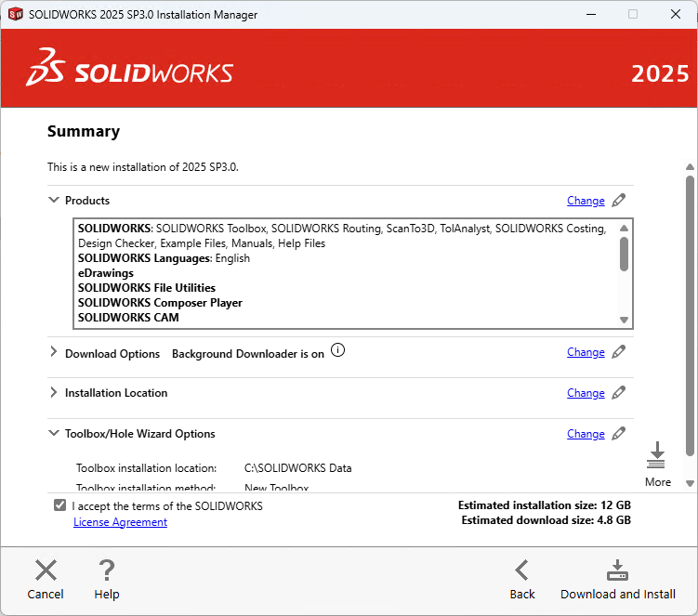This screenshot has height=616, width=698.
Task: Click the products list scroll down arrow
Action: (x=625, y=320)
